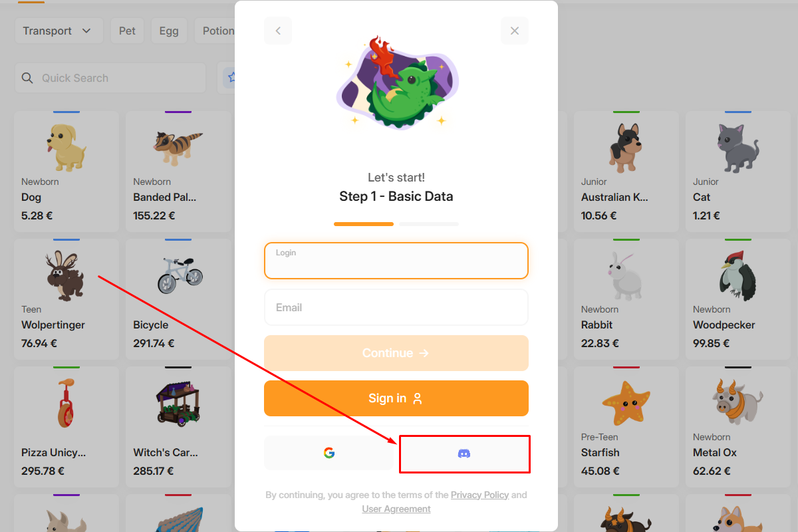Click the star favorites icon beside search
This screenshot has width=798, height=532.
click(232, 78)
